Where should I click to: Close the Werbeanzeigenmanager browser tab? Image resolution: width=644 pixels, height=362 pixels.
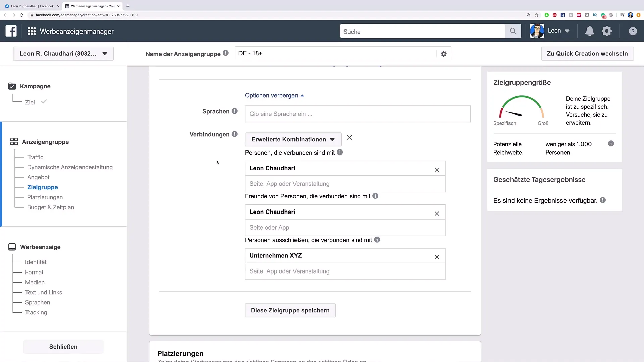click(118, 6)
